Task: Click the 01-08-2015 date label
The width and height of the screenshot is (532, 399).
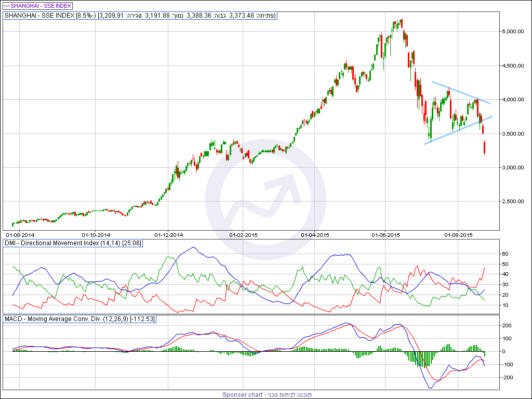Action: coord(458,235)
